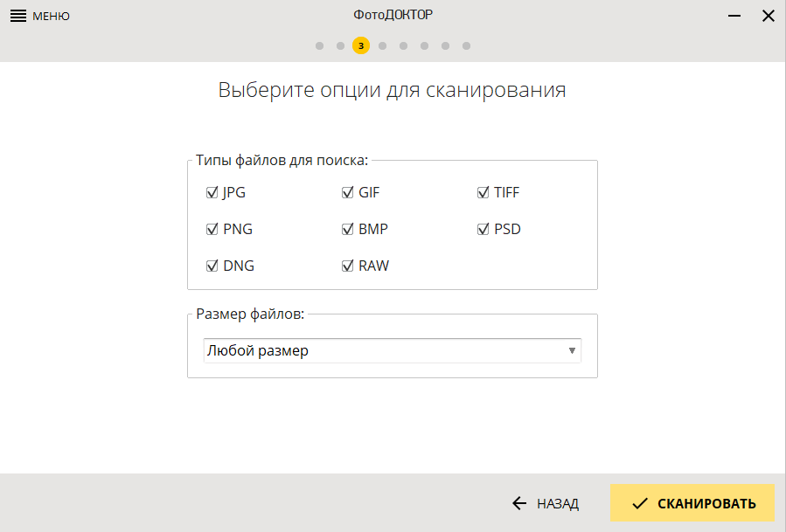Click the first gray step dot
The height and width of the screenshot is (532, 786).
pyautogui.click(x=319, y=45)
